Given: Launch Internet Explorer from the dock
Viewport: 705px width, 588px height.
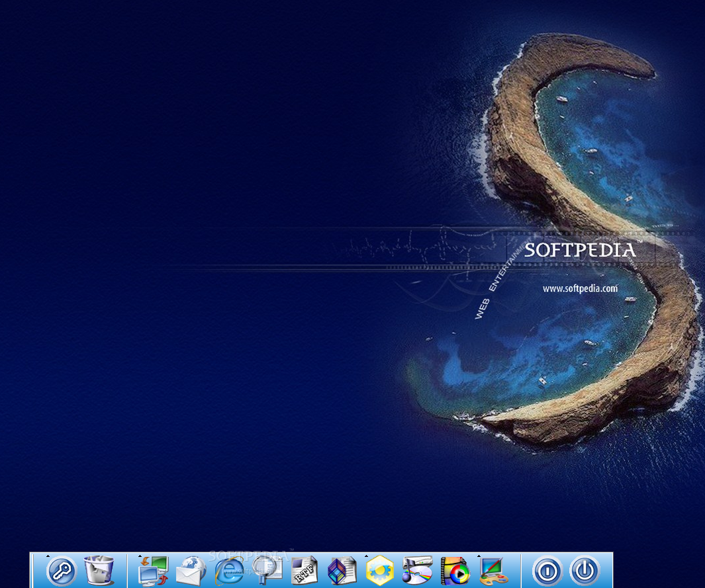Looking at the screenshot, I should tap(230, 571).
